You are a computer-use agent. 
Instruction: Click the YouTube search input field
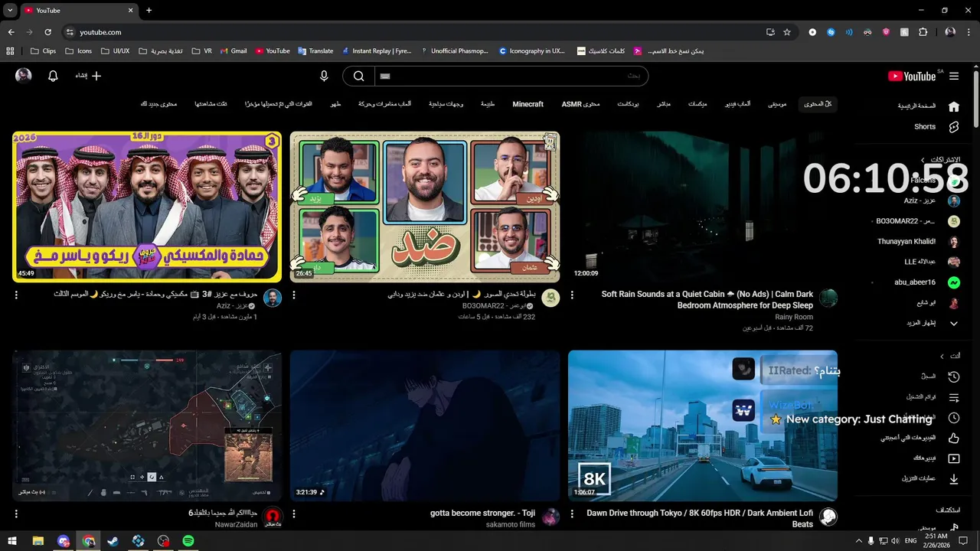(x=511, y=76)
